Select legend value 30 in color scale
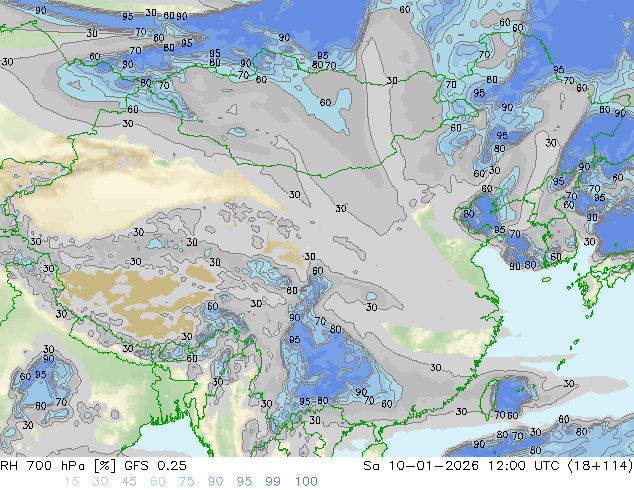 (100, 482)
